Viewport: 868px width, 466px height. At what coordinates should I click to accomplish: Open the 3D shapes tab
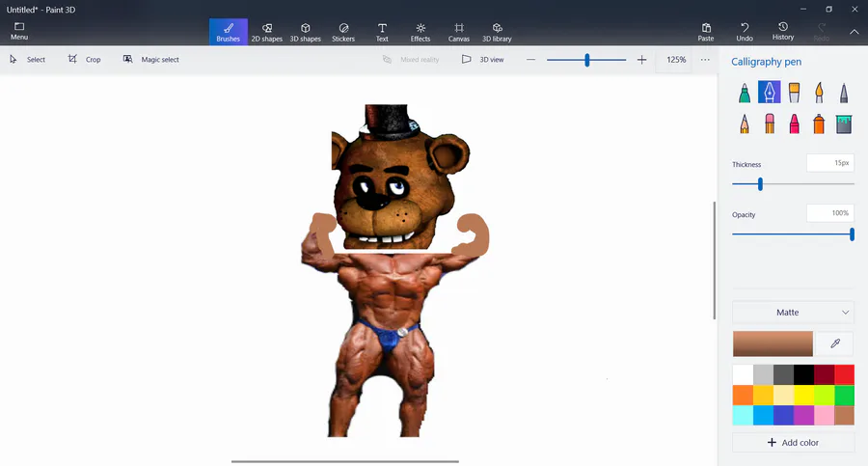[305, 32]
